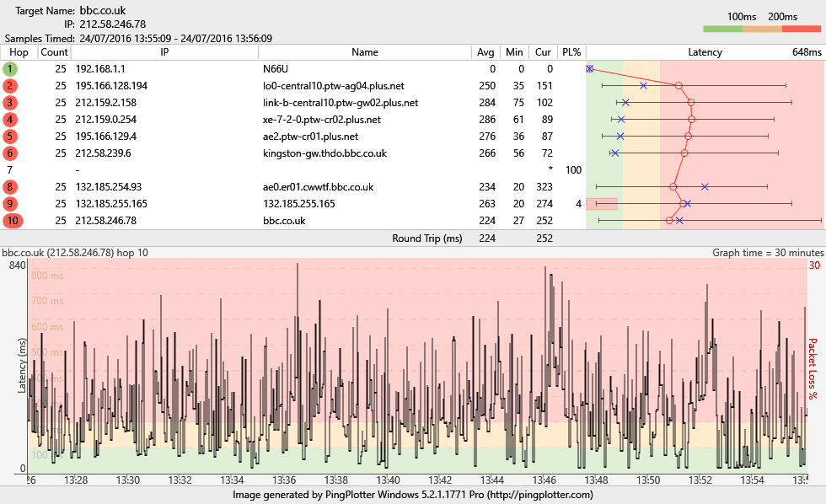Click the Name column header
The width and height of the screenshot is (826, 504).
pos(365,52)
